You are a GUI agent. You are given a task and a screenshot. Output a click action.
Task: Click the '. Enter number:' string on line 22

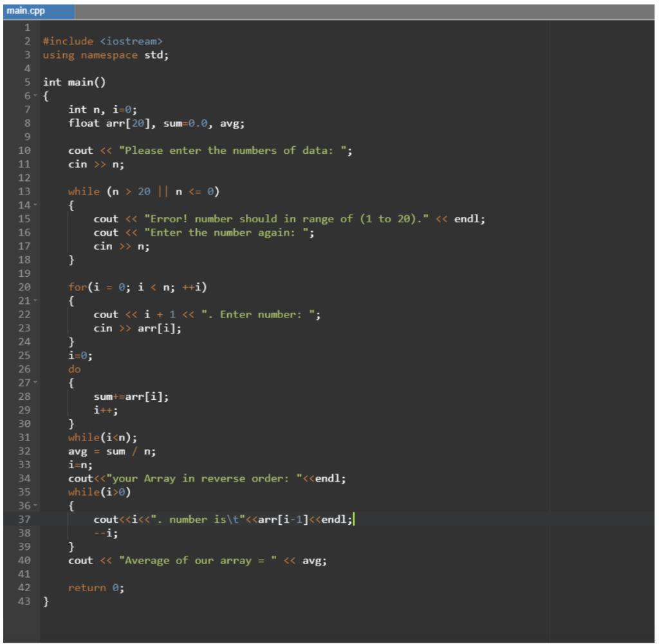pyautogui.click(x=258, y=315)
